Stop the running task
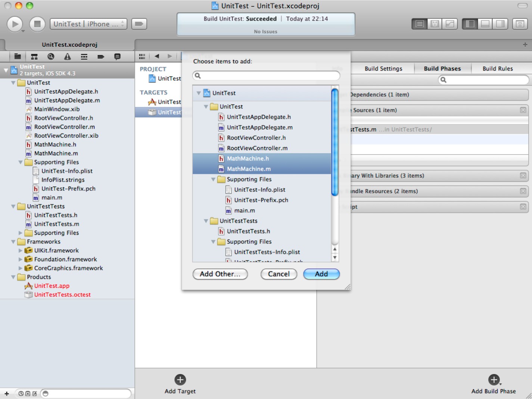This screenshot has width=532, height=399. point(37,24)
